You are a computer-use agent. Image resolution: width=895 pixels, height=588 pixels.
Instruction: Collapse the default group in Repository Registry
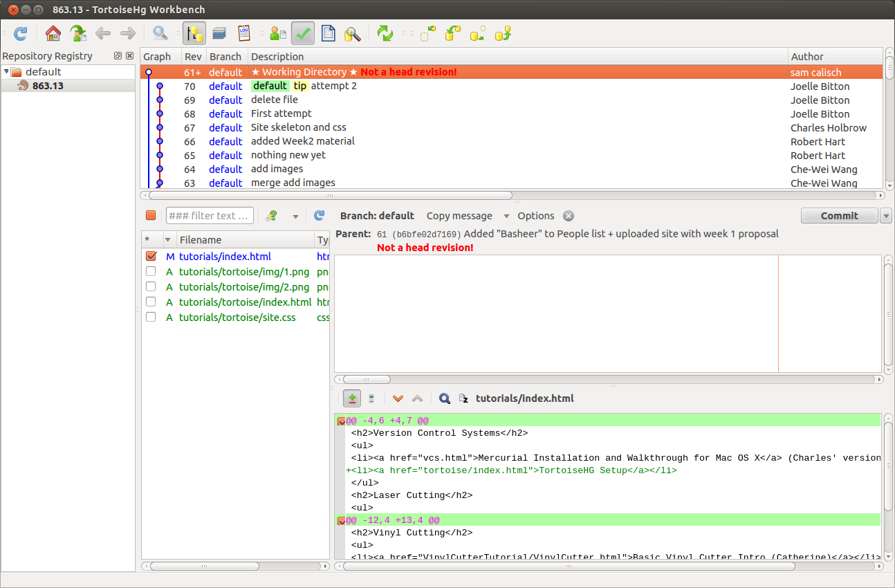click(x=6, y=72)
